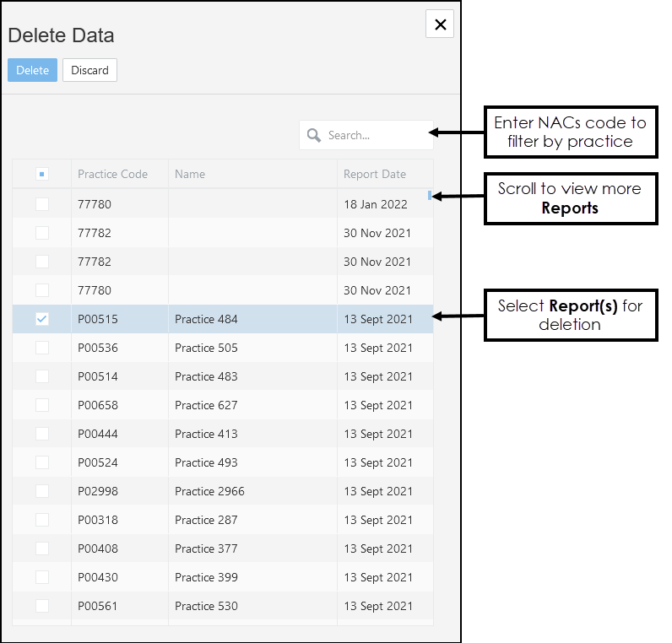
Task: Click the magnifying glass search icon
Action: tap(314, 135)
